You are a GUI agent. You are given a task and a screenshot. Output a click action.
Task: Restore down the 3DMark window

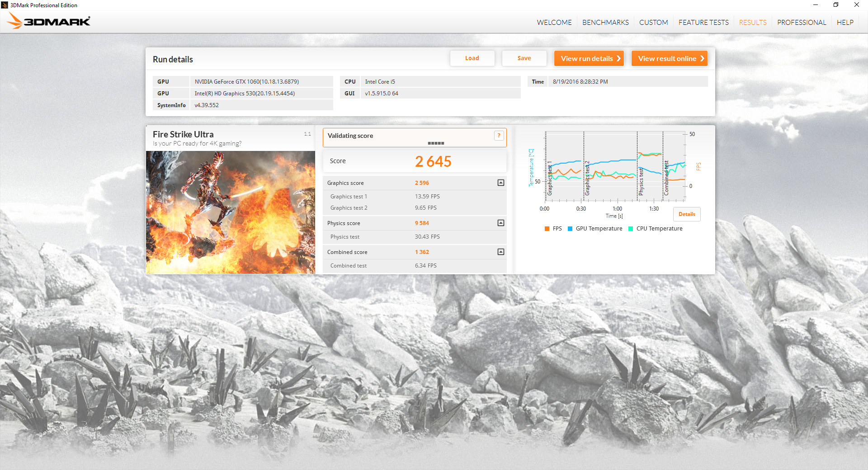[835, 5]
